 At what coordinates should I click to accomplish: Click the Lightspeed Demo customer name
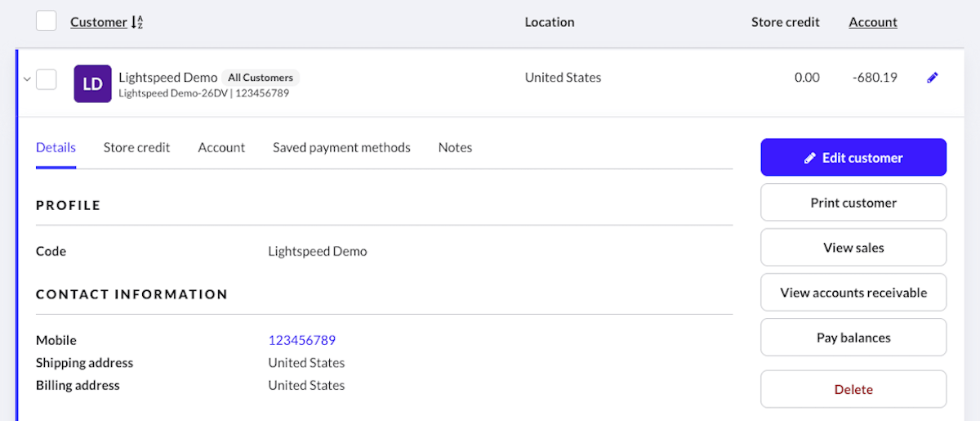point(168,78)
